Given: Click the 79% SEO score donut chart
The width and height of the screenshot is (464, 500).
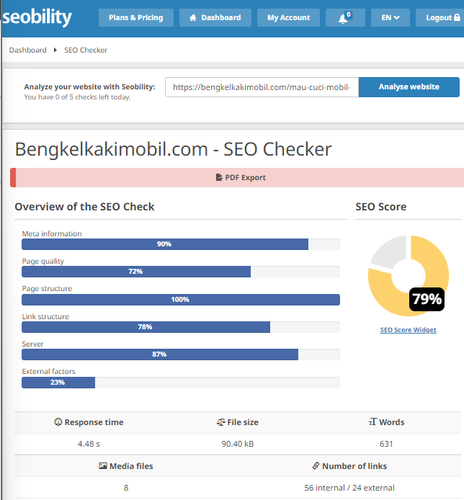Looking at the screenshot, I should pos(408,276).
